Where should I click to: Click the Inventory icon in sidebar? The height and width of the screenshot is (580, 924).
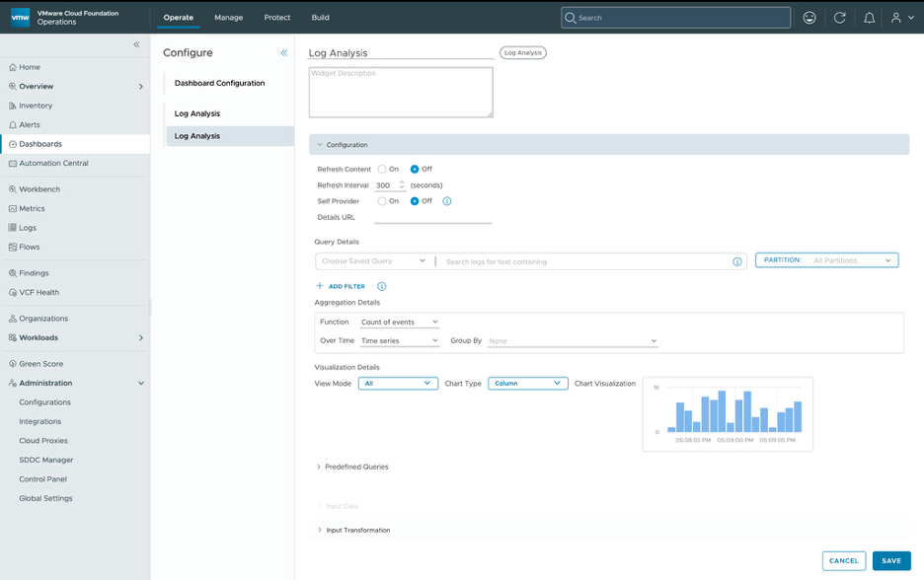coord(13,106)
